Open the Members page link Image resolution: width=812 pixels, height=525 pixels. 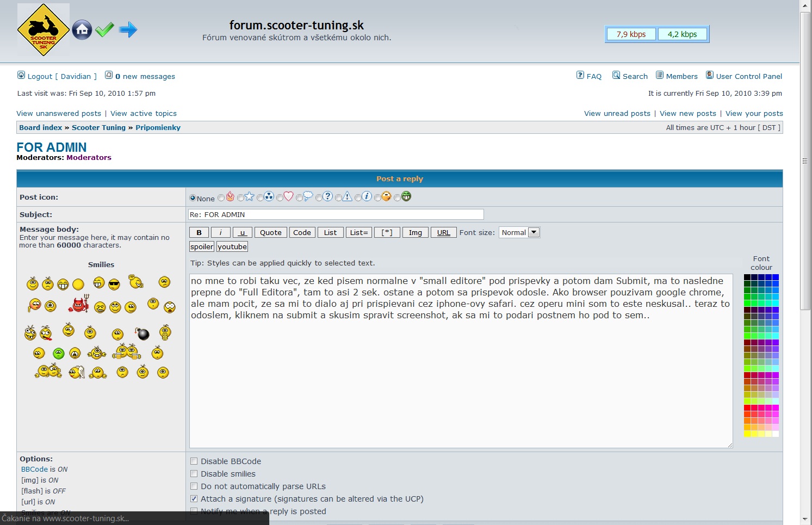click(681, 76)
